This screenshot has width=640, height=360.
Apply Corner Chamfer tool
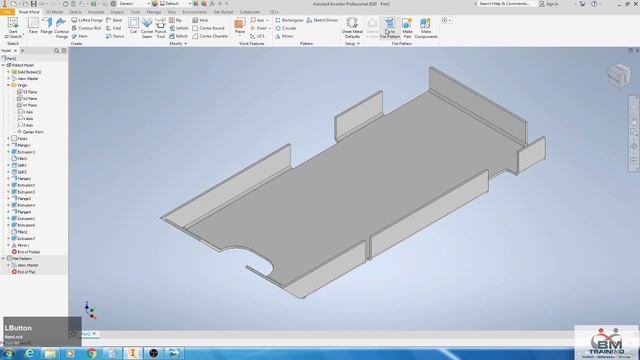210,36
